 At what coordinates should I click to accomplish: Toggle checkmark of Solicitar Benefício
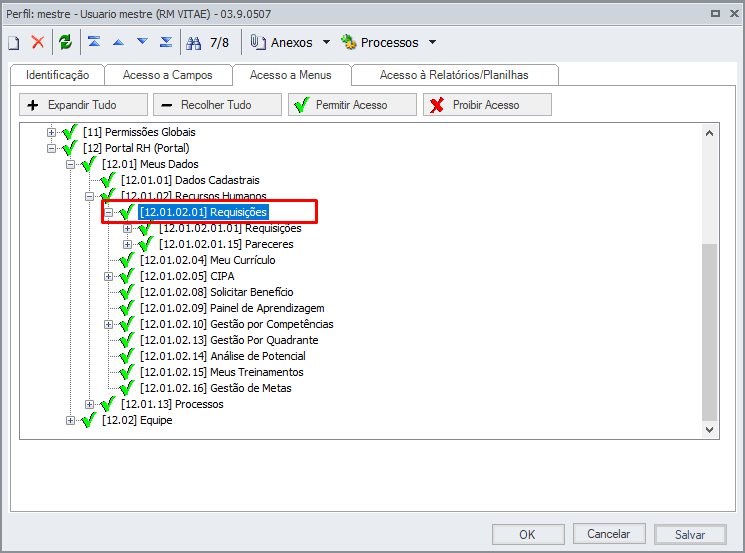pyautogui.click(x=127, y=292)
